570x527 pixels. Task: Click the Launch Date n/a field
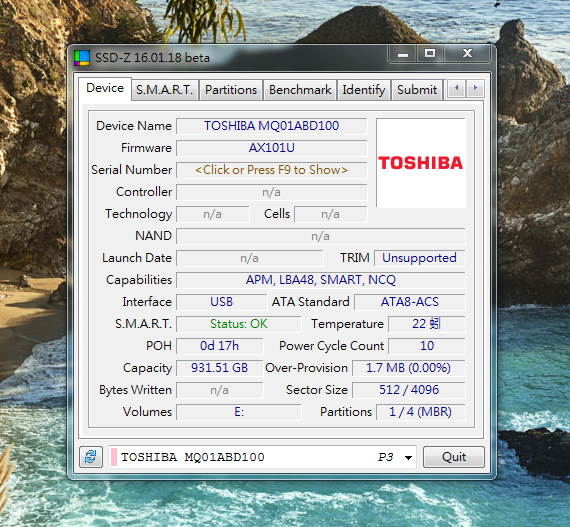250,258
